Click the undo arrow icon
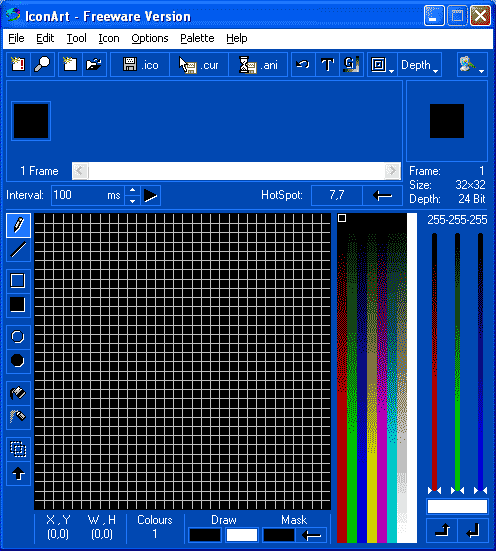The height and width of the screenshot is (551, 496). click(303, 65)
